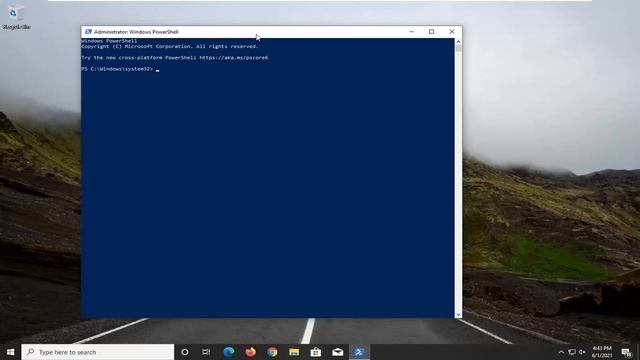
Task: Minimize the PowerShell window
Action: click(x=411, y=32)
